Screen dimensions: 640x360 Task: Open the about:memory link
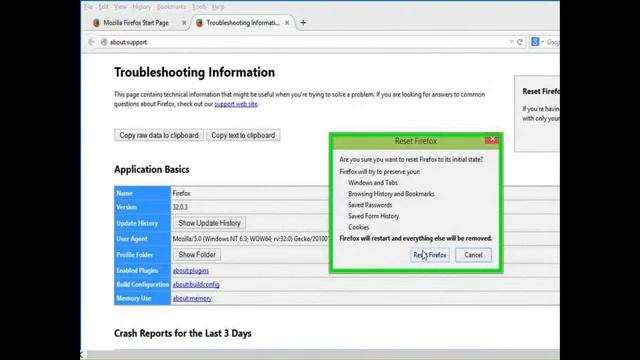pyautogui.click(x=192, y=298)
